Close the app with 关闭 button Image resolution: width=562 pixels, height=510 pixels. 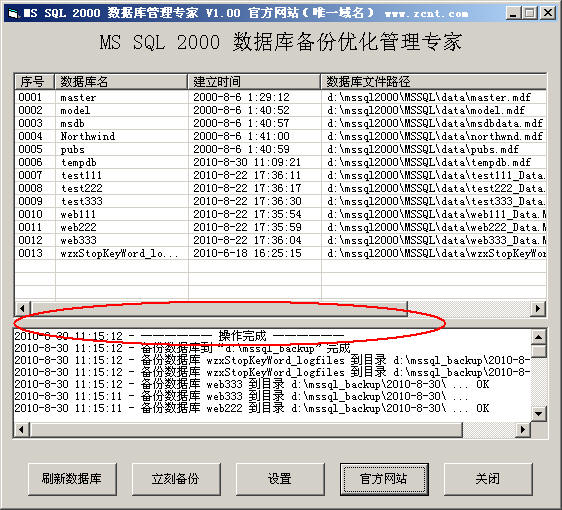pos(488,479)
